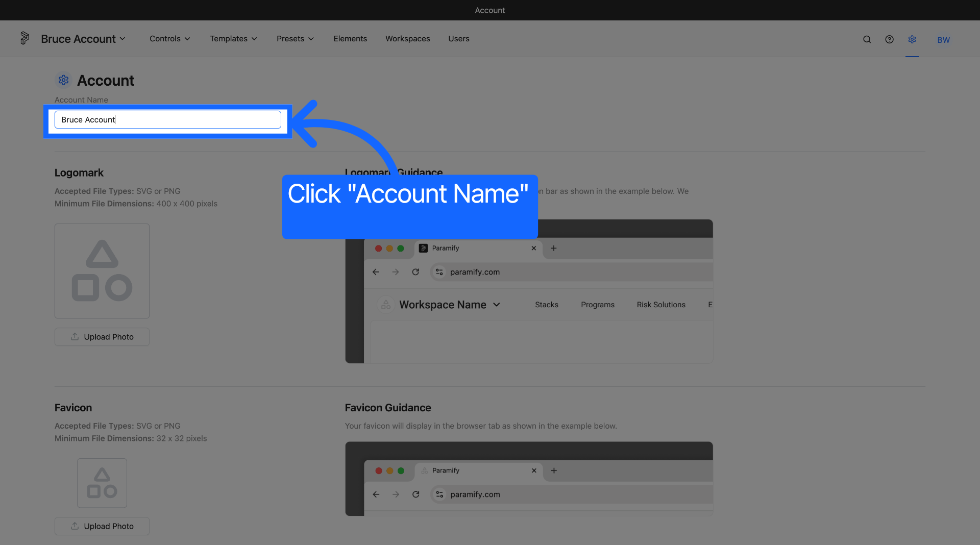Open the help question mark icon
Viewport: 980px width, 545px height.
pos(889,39)
